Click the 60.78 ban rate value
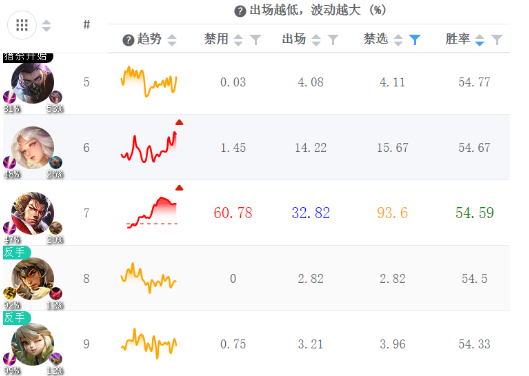The height and width of the screenshot is (376, 529). point(233,213)
